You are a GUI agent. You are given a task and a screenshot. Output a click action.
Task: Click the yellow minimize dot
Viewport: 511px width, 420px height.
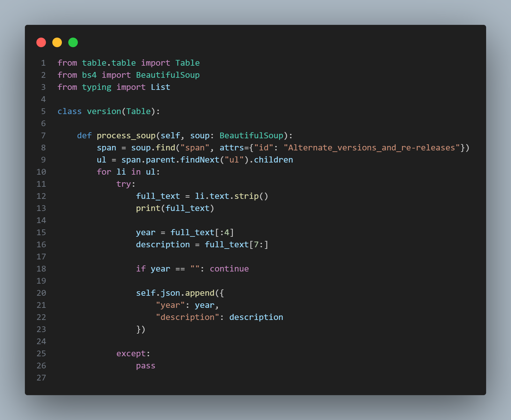click(x=57, y=42)
